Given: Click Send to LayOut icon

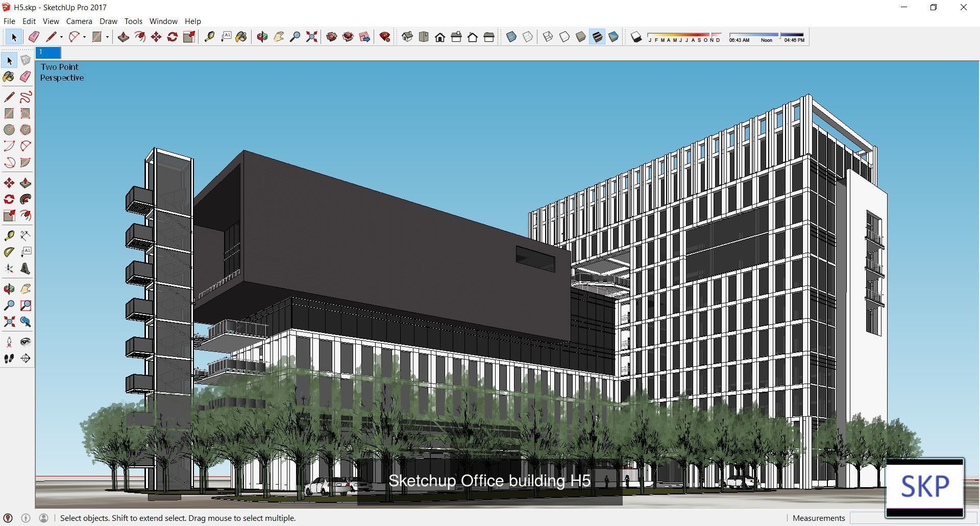Looking at the screenshot, I should (x=364, y=37).
